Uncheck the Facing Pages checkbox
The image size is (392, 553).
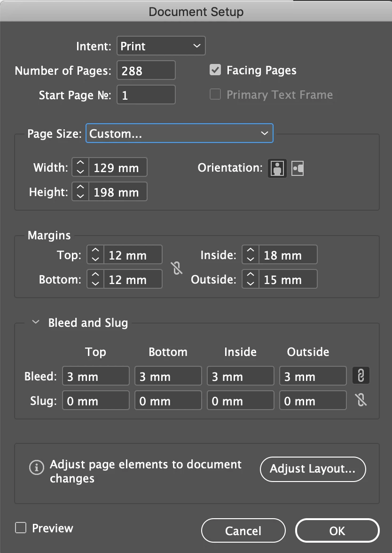coord(215,70)
